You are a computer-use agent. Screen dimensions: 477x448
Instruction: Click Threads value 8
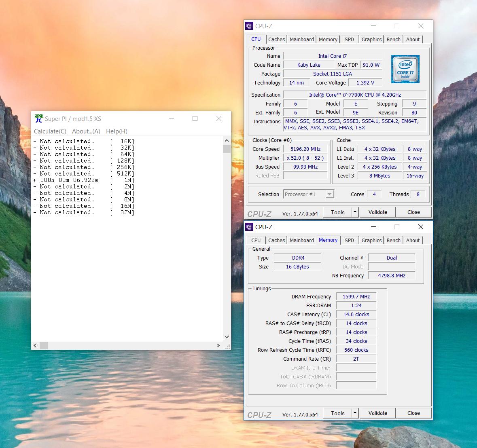click(x=418, y=194)
